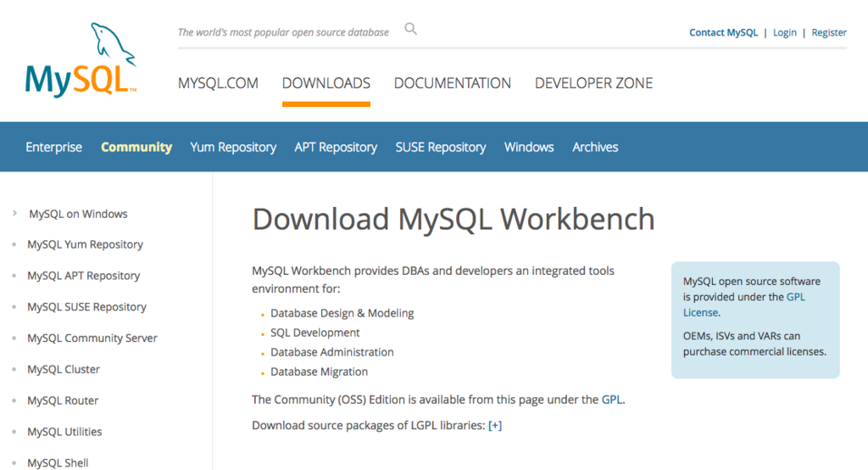Screen dimensions: 868x470
Task: Open the DEVELOPER ZONE tab
Action: tap(593, 83)
